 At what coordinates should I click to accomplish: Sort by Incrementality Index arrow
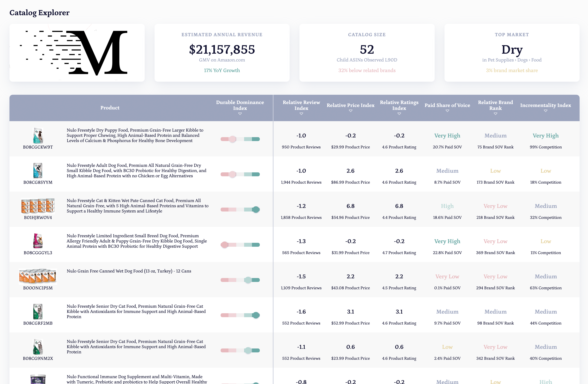pos(545,111)
